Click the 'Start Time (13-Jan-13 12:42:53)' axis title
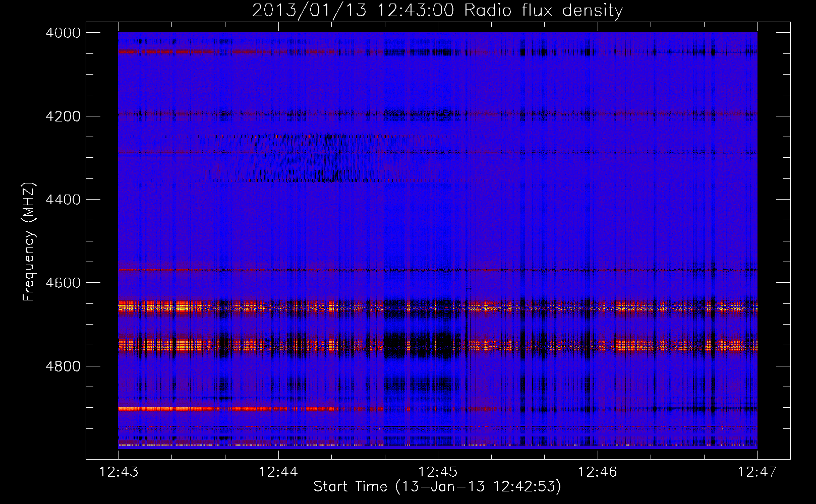This screenshot has height=504, width=816. [437, 487]
